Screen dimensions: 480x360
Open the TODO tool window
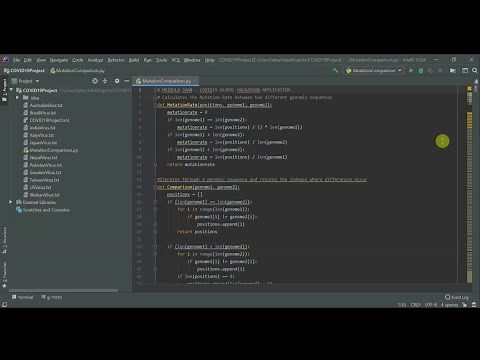pos(52,297)
